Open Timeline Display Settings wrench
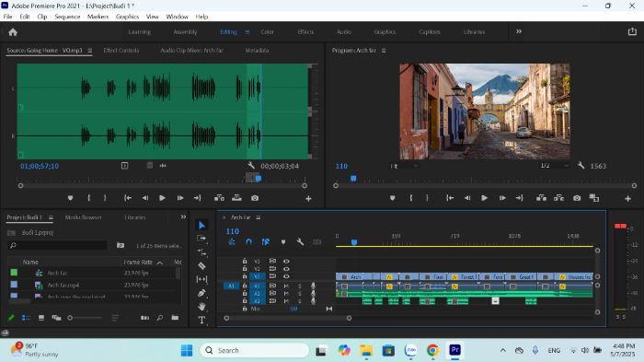 (300, 242)
